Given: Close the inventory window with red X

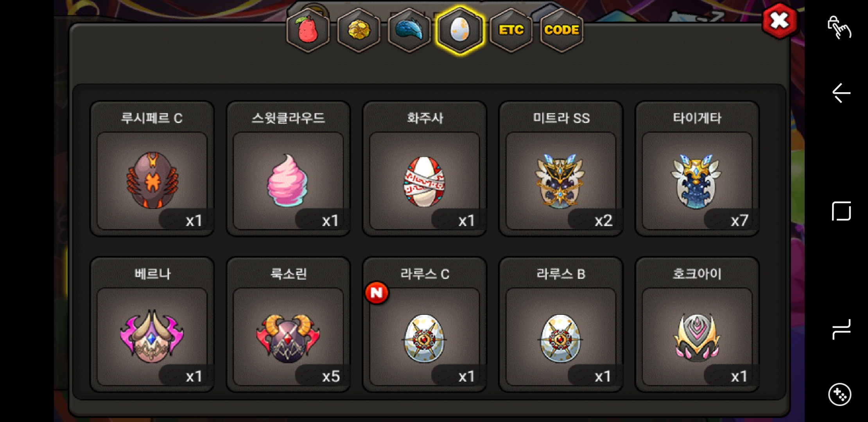Looking at the screenshot, I should pyautogui.click(x=779, y=21).
